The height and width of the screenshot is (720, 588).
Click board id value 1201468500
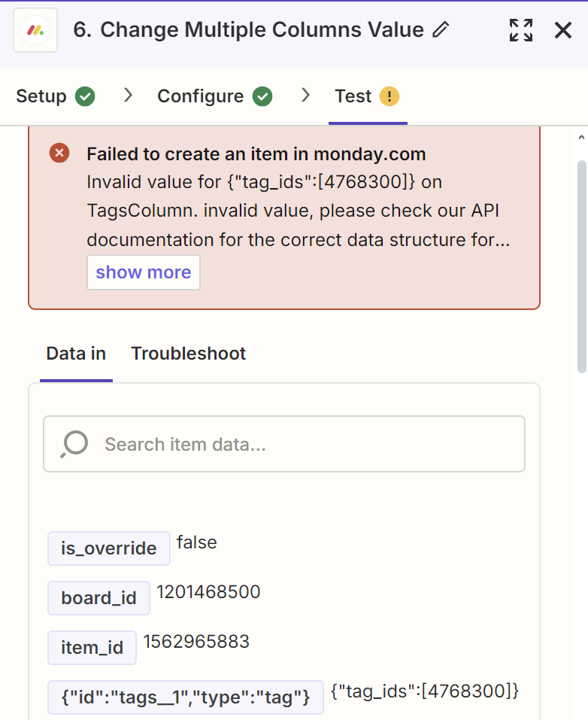[x=208, y=592]
